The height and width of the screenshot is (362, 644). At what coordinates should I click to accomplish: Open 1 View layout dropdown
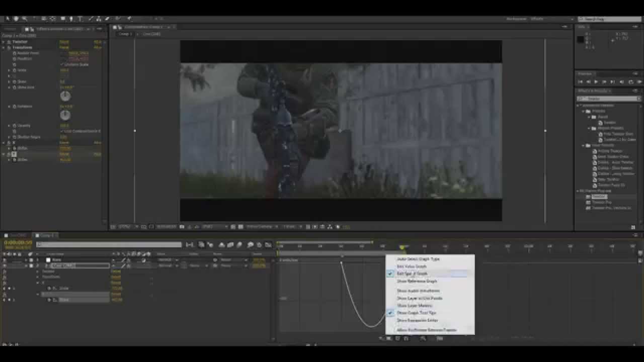pos(291,227)
